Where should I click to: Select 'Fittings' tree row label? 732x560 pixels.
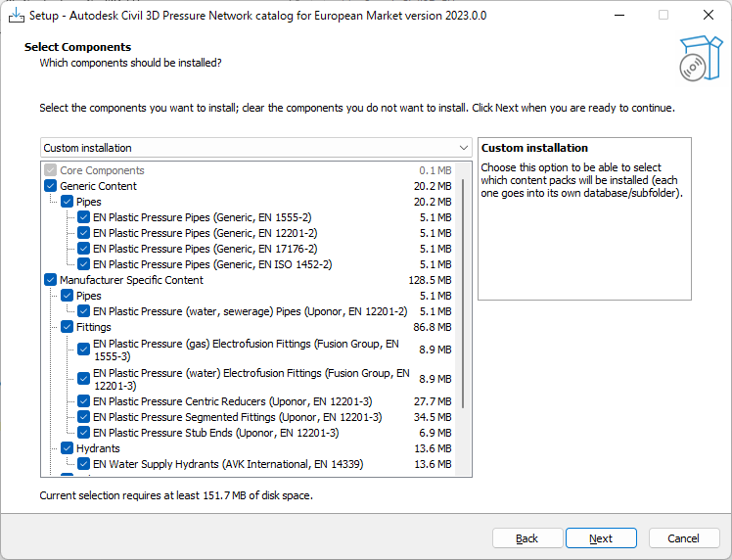pos(93,327)
